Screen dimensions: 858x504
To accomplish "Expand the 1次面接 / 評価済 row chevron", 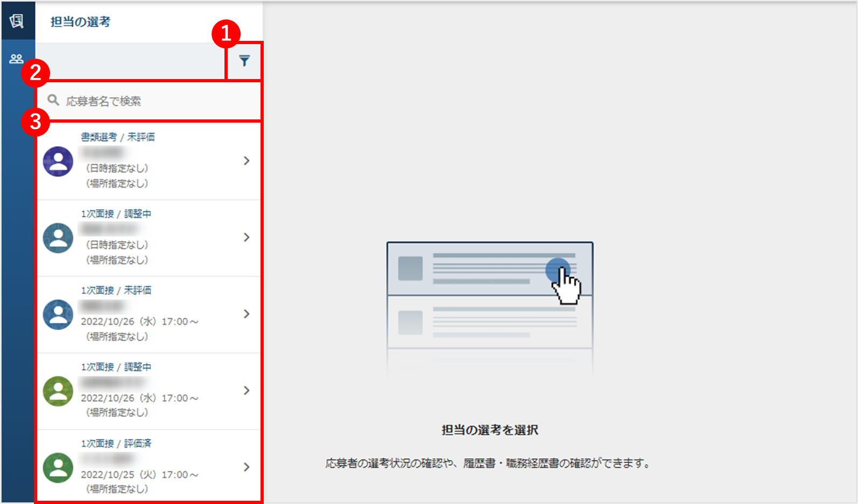I will pos(247,467).
